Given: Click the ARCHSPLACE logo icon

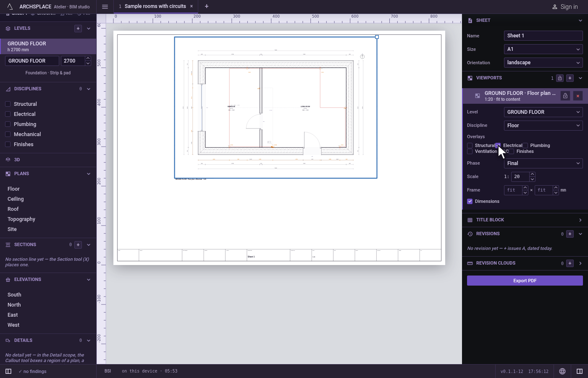Looking at the screenshot, I should click(10, 6).
